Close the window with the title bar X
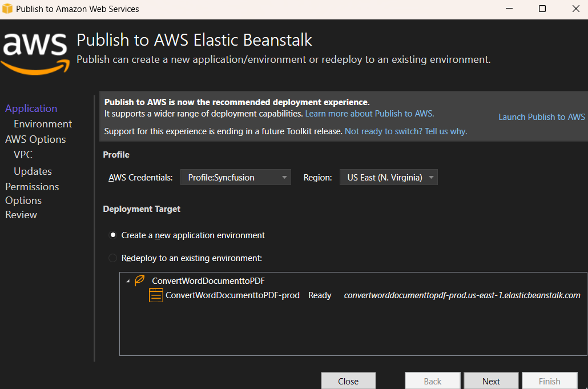588x389 pixels. [x=576, y=9]
